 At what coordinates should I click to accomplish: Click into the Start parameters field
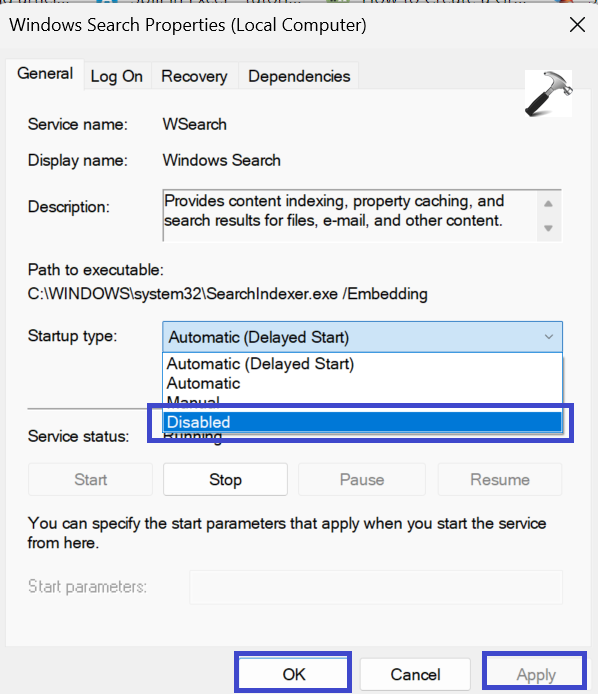click(376, 587)
